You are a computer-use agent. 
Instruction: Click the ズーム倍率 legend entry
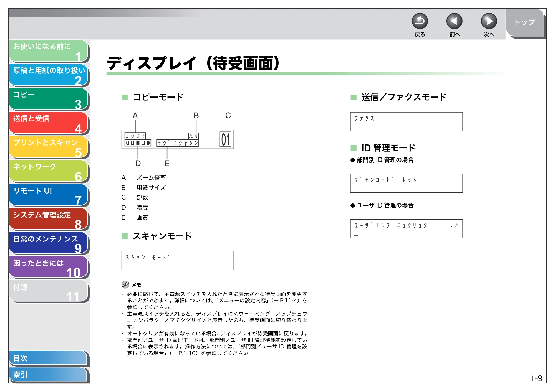coord(151,178)
